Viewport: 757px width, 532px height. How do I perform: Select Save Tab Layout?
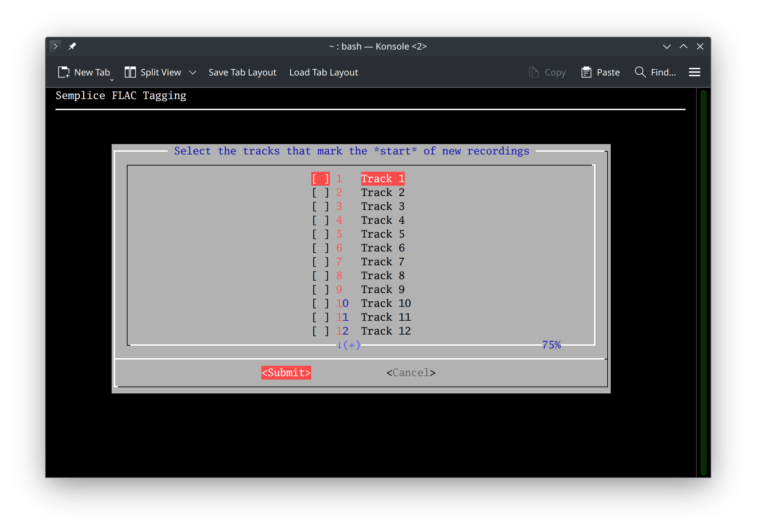(242, 72)
